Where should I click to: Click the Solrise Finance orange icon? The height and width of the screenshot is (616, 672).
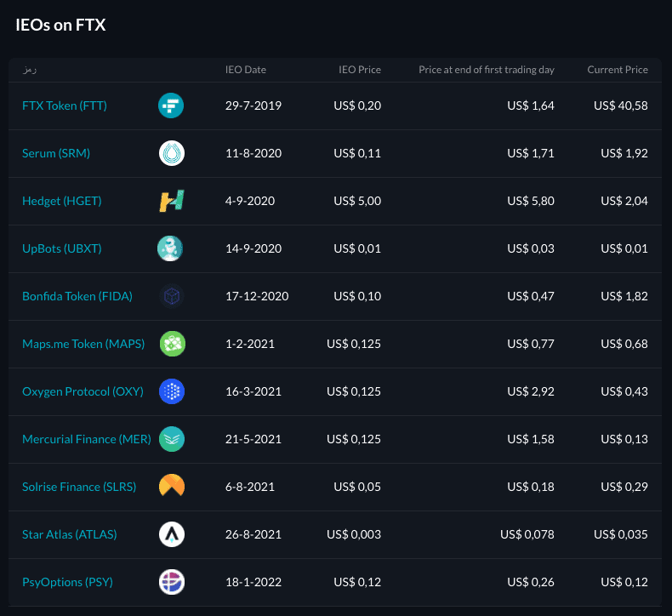click(x=172, y=485)
